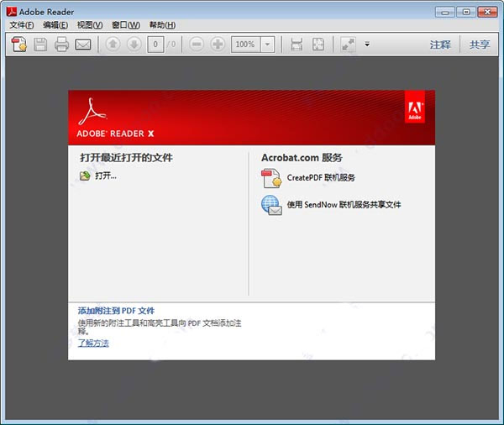Click the Save floppy disk icon
Image resolution: width=504 pixels, height=425 pixels.
(40, 45)
